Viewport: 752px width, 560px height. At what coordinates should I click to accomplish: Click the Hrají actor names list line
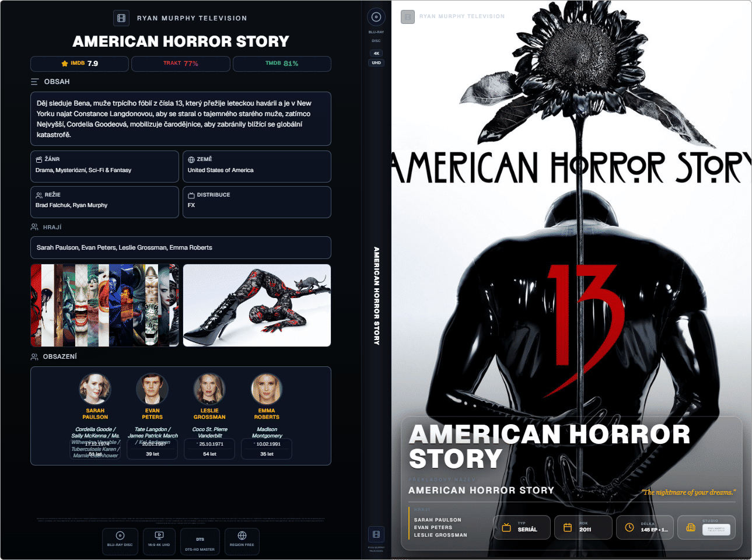click(124, 247)
